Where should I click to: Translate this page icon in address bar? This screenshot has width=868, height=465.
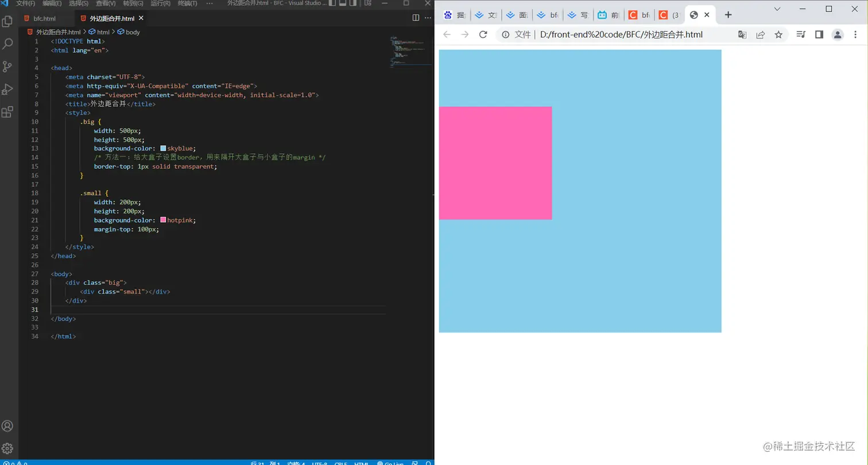tap(742, 34)
